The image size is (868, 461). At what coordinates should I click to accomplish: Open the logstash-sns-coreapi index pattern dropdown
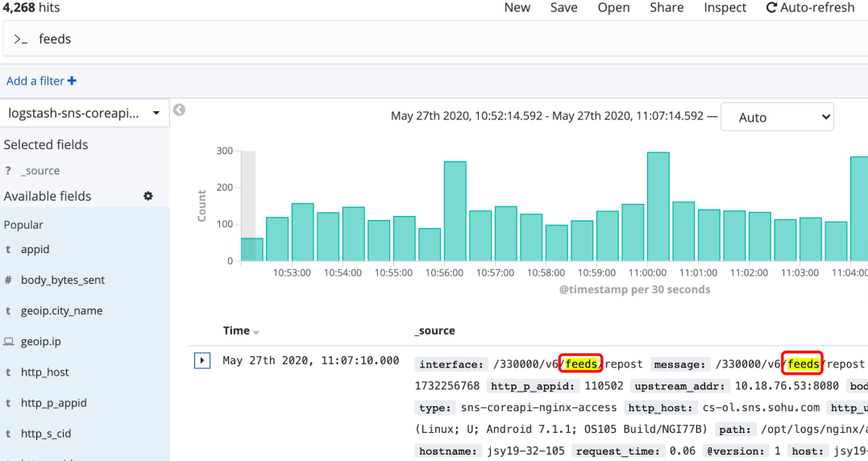84,114
